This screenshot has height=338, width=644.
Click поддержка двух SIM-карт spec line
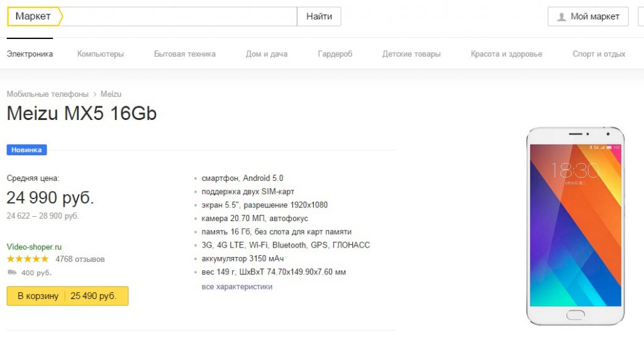coord(248,192)
